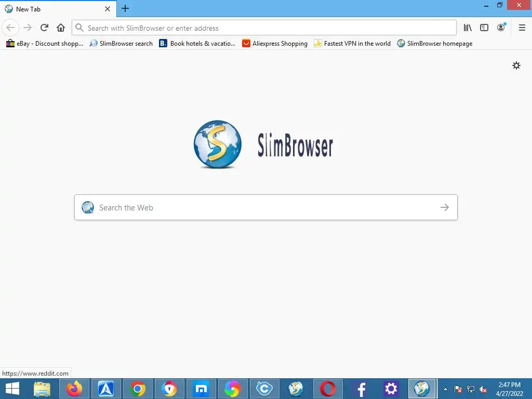Click the muted volume tray icon

pos(483,389)
